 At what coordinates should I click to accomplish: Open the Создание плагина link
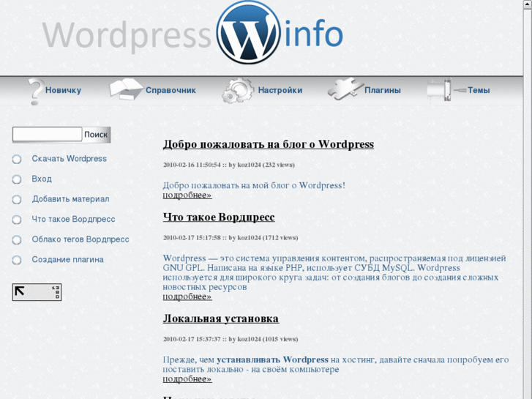pyautogui.click(x=67, y=259)
